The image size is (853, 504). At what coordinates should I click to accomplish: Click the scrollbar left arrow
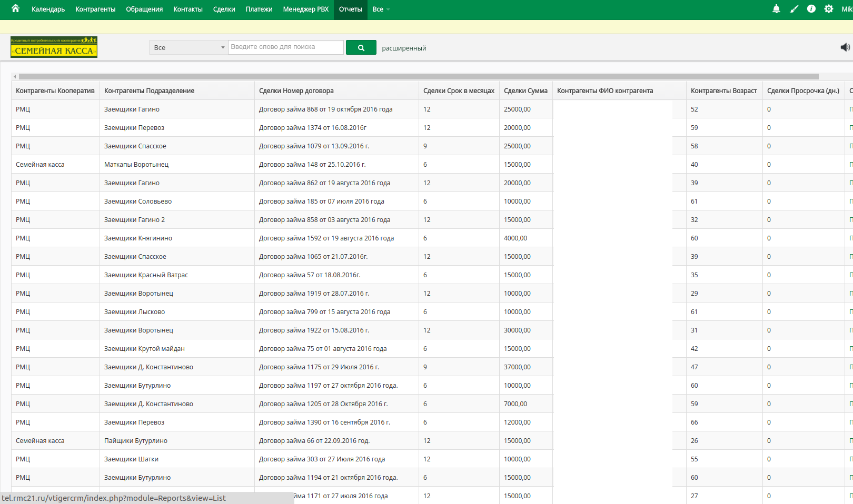[15, 76]
